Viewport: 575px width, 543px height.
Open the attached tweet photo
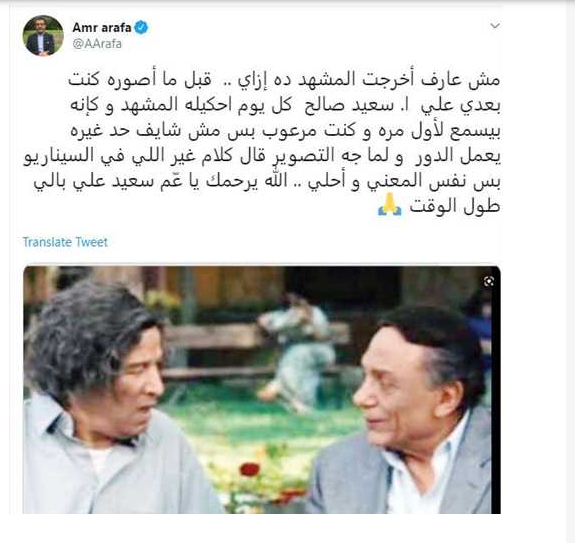(262, 390)
